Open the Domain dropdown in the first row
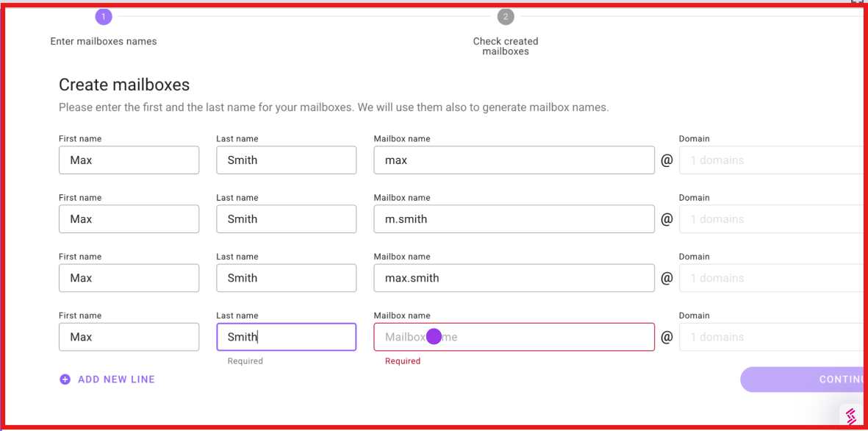868x431 pixels. click(x=770, y=160)
